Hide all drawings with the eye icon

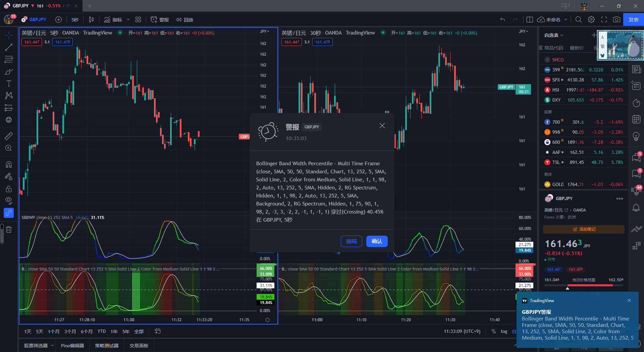9,201
